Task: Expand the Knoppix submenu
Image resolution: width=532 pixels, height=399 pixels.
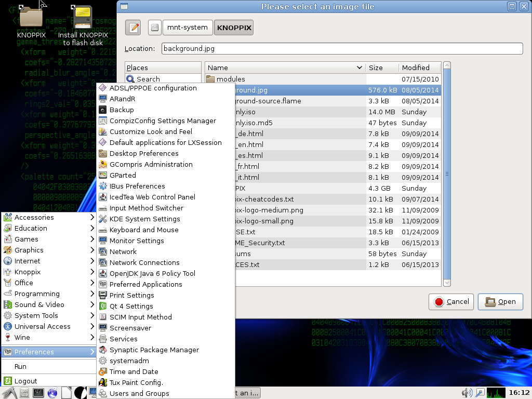Action: 49,272
